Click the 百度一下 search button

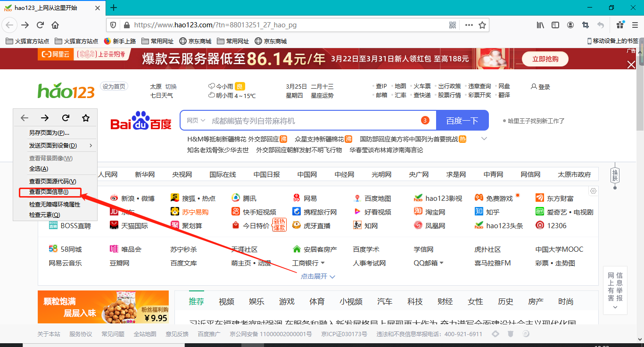(462, 120)
